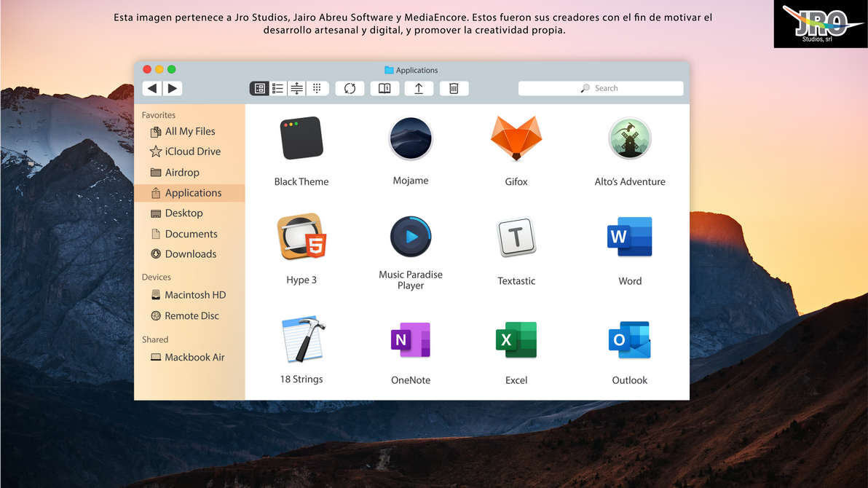The width and height of the screenshot is (868, 488).
Task: Click the "Hype 3" label text
Action: (301, 280)
